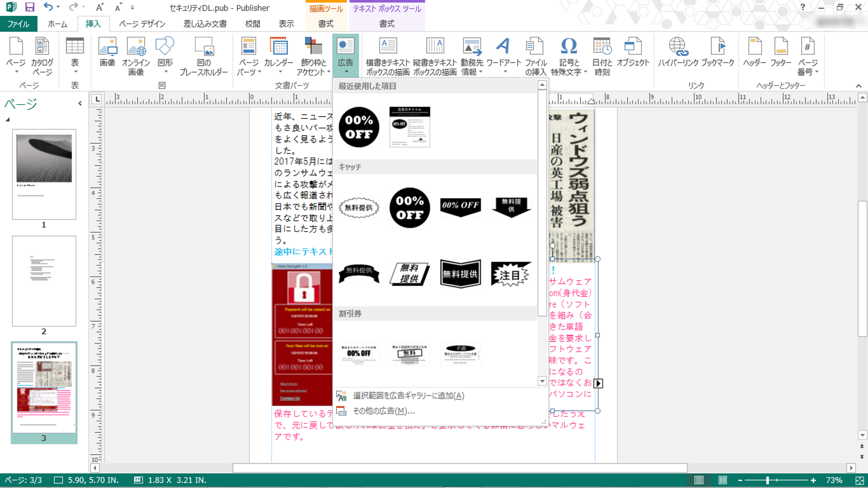868x488 pixels.
Task: Insert a picture with 画像 icon
Action: pyautogui.click(x=107, y=53)
